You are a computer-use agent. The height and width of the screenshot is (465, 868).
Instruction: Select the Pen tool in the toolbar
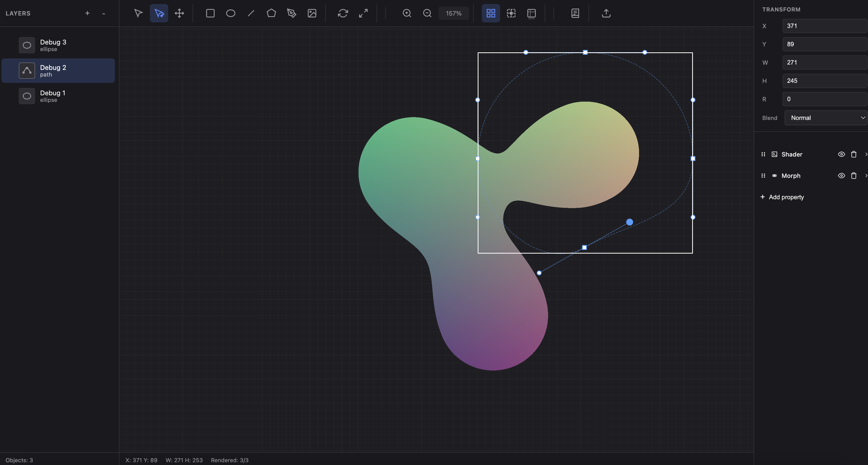(292, 13)
